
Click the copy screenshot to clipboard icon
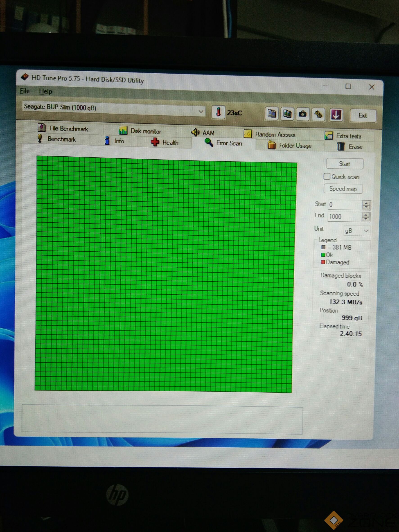(287, 114)
